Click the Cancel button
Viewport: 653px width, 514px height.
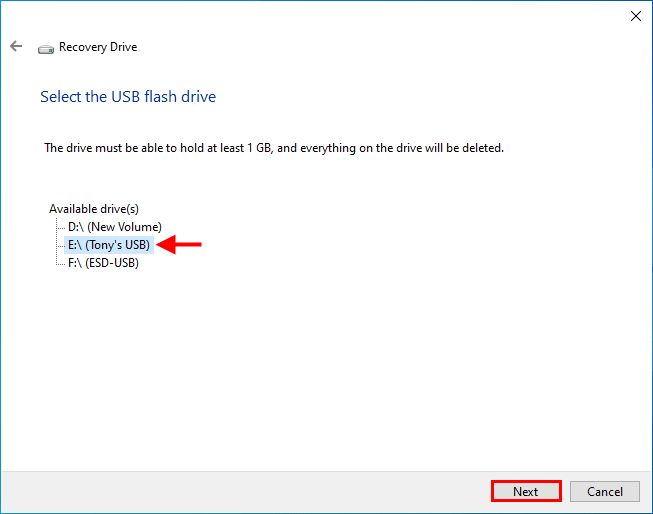pos(605,492)
